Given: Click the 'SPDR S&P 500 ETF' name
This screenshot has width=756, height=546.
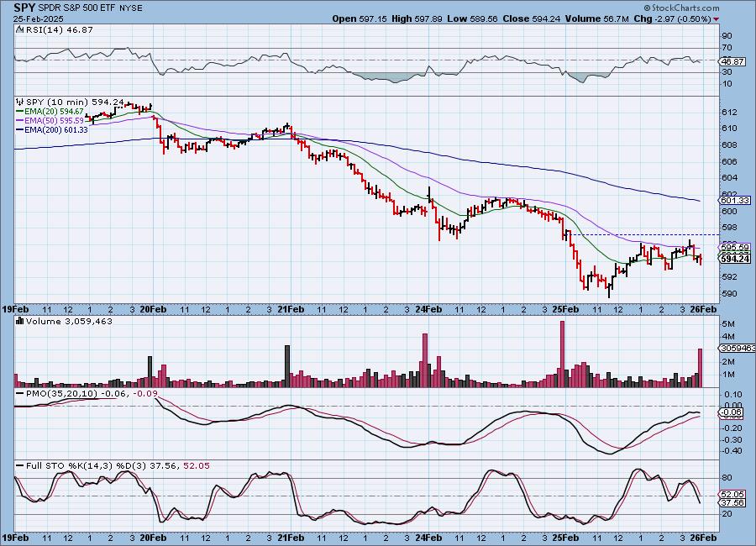Looking at the screenshot, I should coord(75,8).
